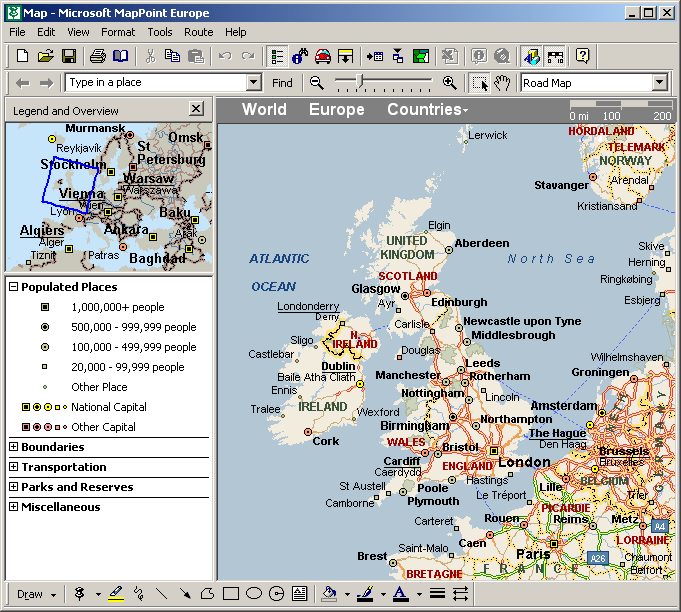Click the Redo arrow icon
The image size is (681, 612).
click(248, 56)
